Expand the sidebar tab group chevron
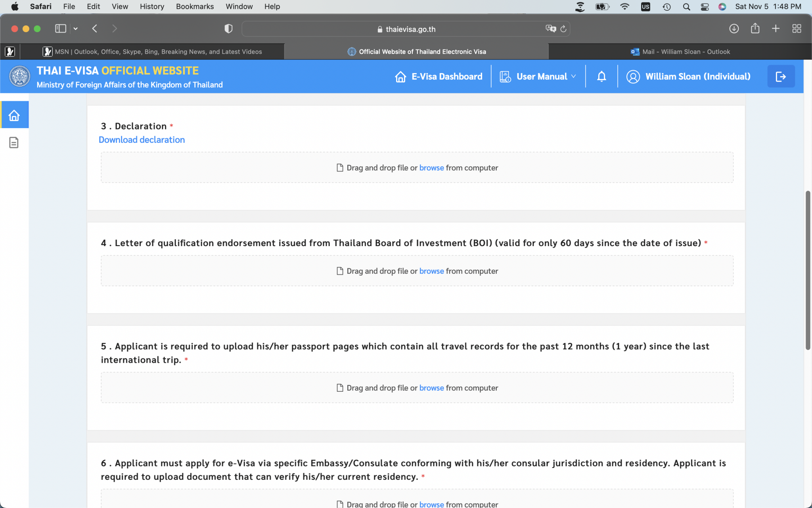This screenshot has width=812, height=508. click(x=75, y=29)
